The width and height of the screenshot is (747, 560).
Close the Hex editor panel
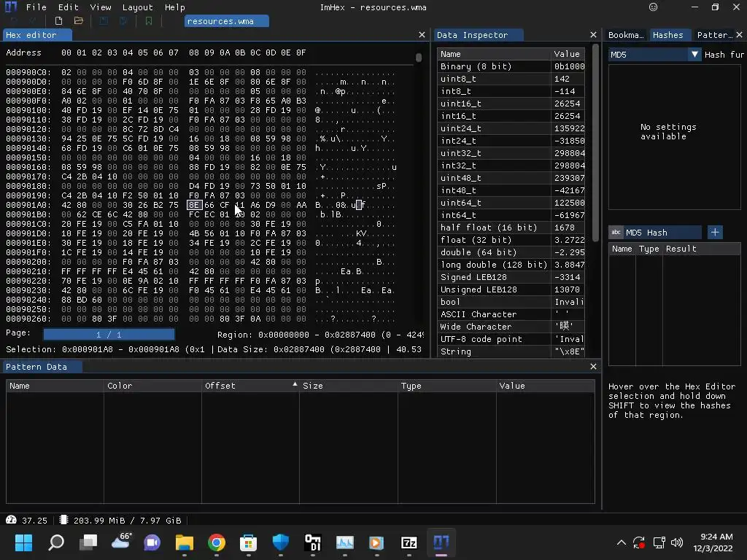[422, 35]
